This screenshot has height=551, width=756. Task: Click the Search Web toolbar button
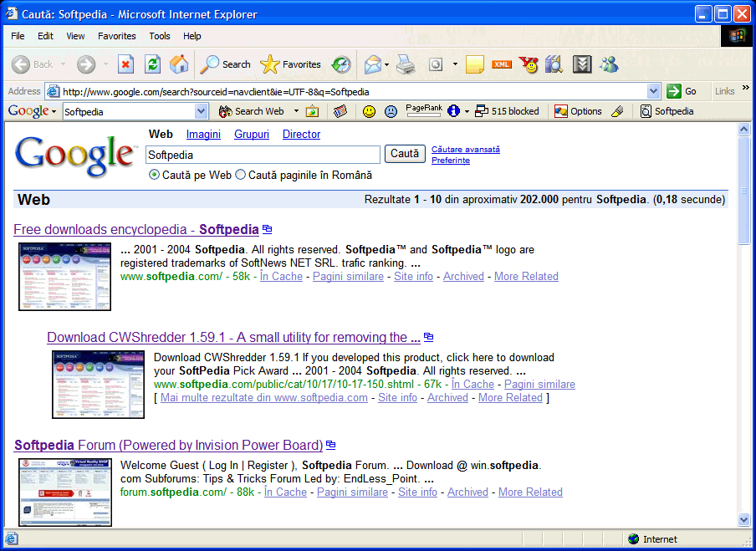251,111
